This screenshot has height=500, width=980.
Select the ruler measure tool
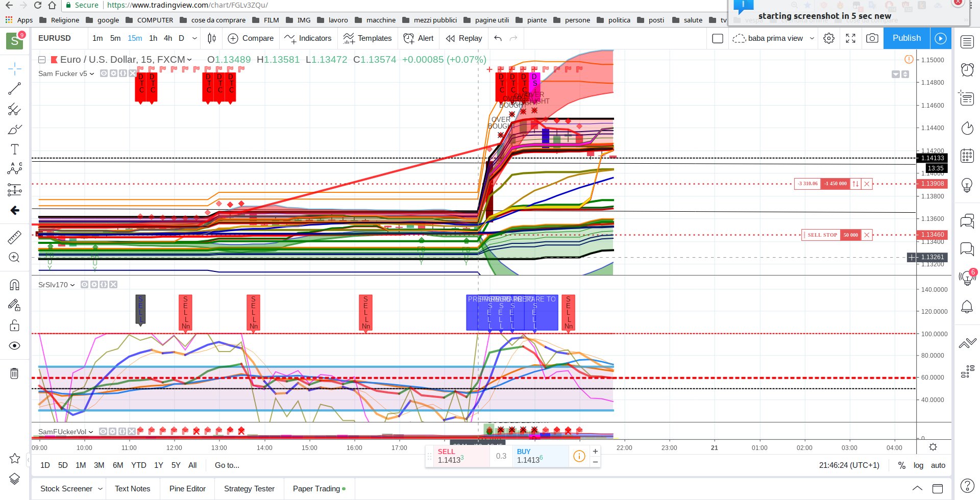15,237
